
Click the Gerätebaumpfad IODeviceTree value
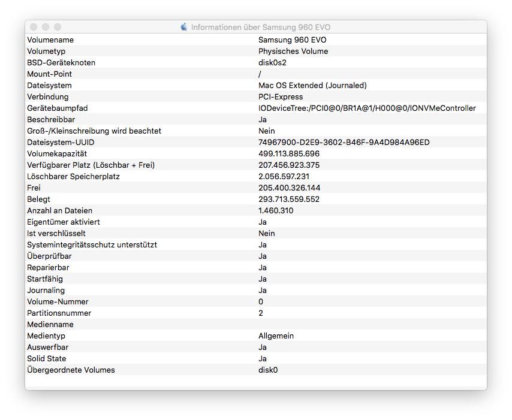367,108
